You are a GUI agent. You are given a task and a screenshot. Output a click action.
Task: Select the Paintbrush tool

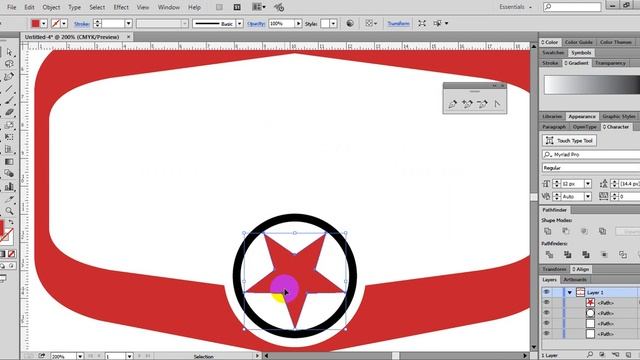click(9, 100)
